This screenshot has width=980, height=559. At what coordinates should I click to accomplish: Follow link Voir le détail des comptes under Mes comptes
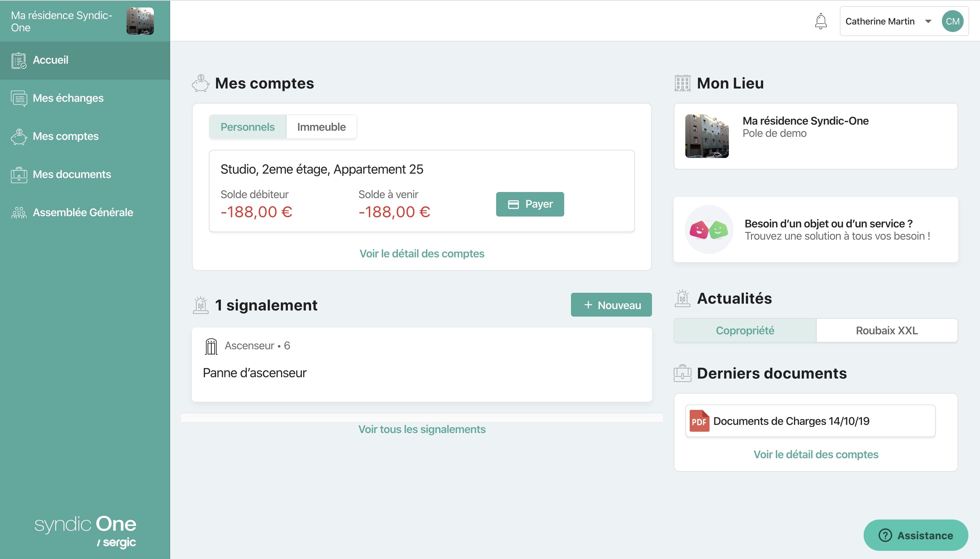pyautogui.click(x=422, y=254)
